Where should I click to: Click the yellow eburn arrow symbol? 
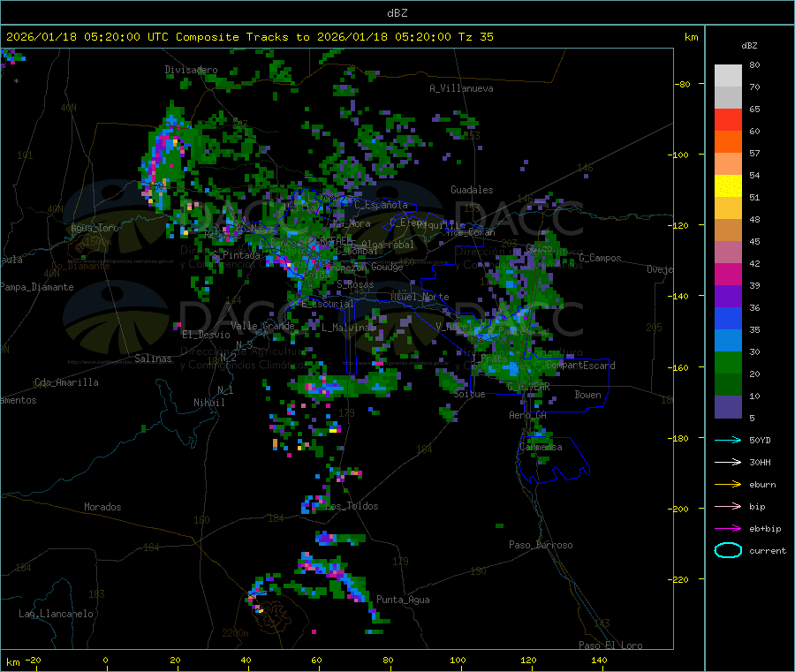click(x=728, y=485)
